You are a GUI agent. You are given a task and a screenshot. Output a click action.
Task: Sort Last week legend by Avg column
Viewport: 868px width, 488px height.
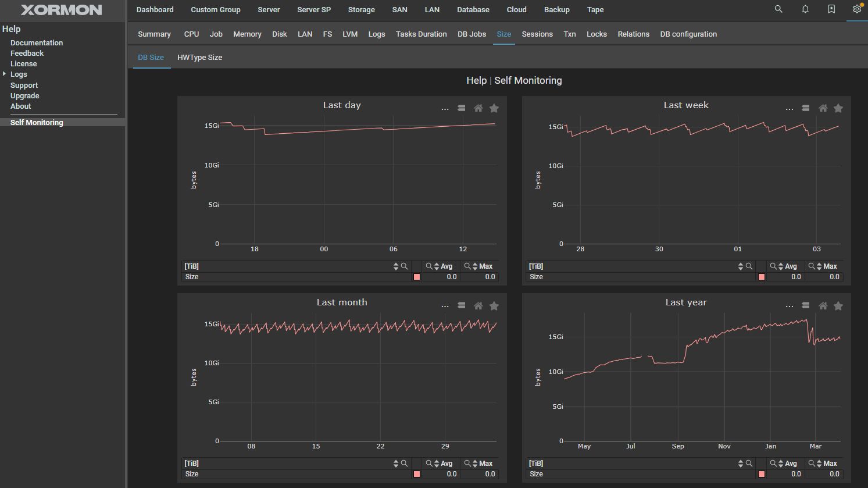(x=781, y=266)
